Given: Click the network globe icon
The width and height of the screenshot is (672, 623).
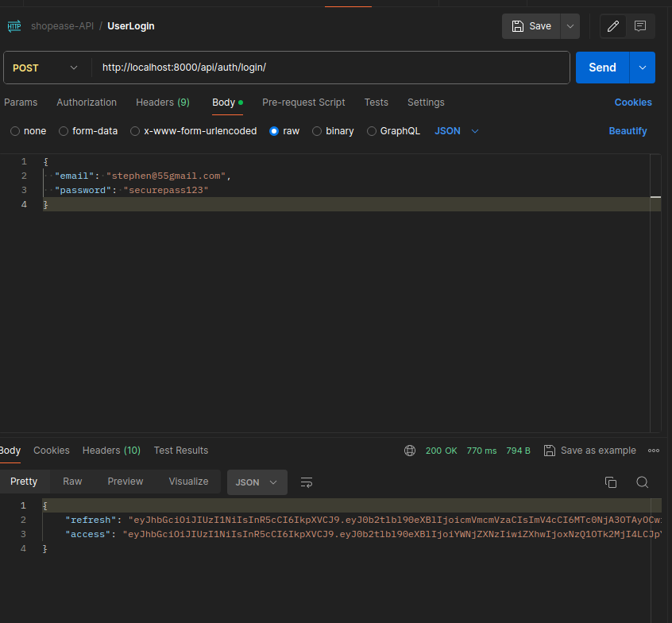Looking at the screenshot, I should [410, 451].
